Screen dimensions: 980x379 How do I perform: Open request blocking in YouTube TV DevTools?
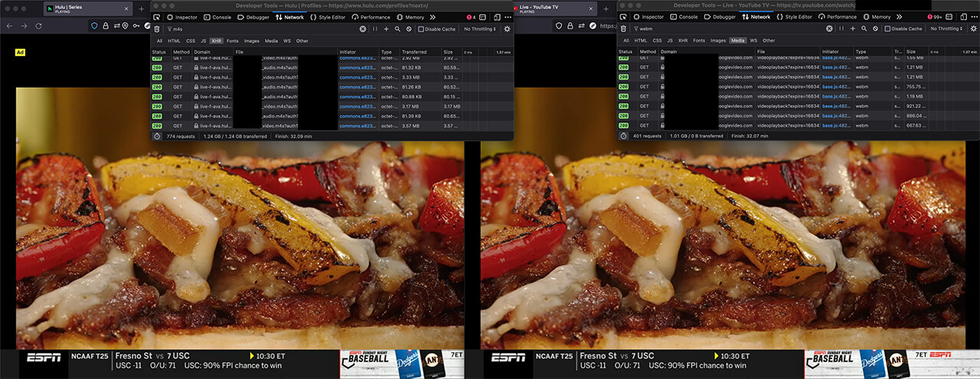coord(876,29)
